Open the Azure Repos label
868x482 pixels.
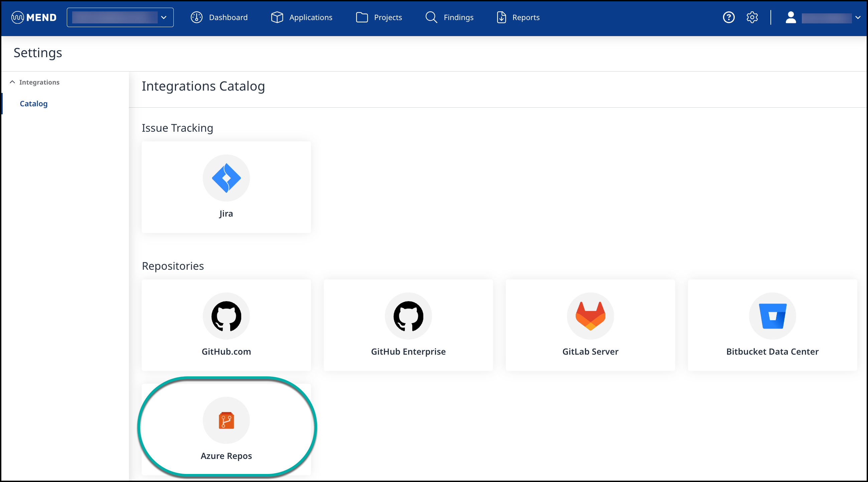tap(226, 456)
